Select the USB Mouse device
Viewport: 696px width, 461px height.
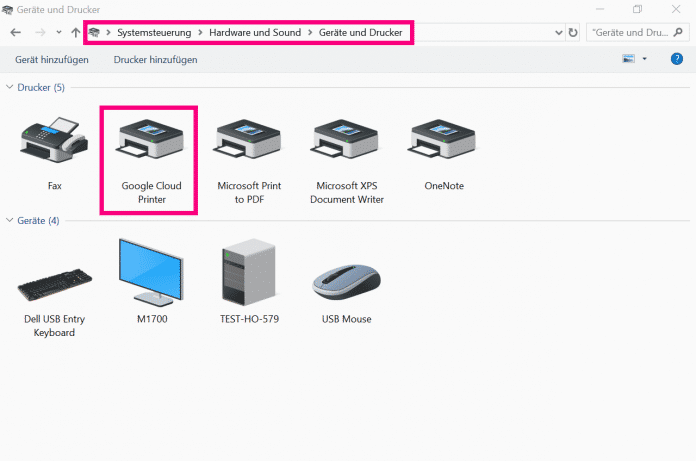[346, 283]
